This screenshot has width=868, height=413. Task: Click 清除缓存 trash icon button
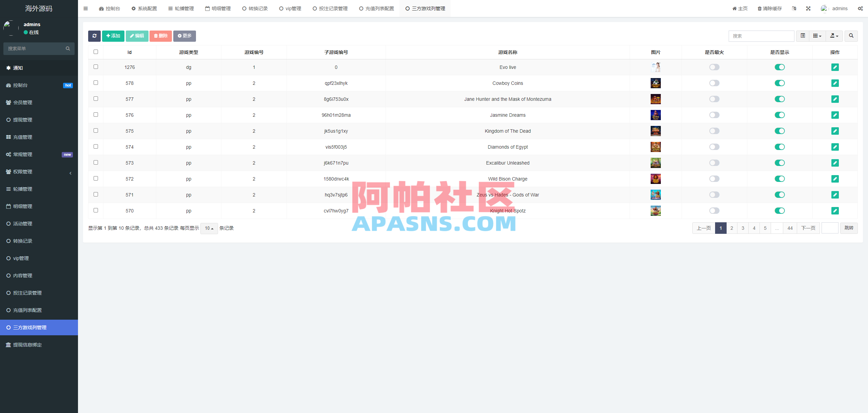point(770,8)
